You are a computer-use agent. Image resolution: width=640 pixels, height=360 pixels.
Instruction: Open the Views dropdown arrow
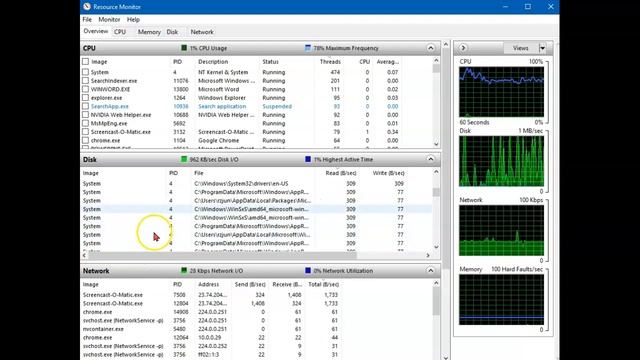pyautogui.click(x=542, y=48)
